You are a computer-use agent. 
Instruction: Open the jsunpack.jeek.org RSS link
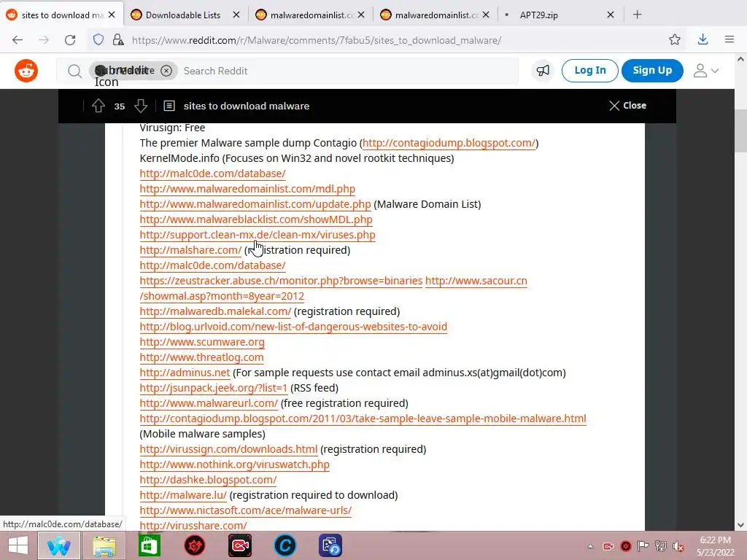coord(214,388)
